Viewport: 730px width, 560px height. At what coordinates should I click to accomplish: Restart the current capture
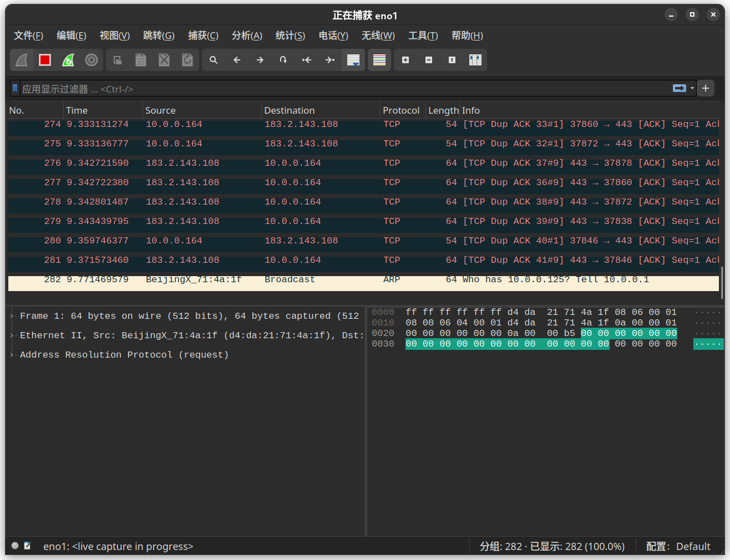[x=68, y=60]
